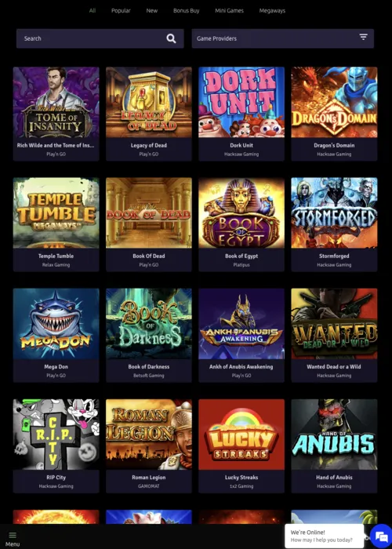This screenshot has width=392, height=549.
Task: Click the magnifying glass search icon
Action: coord(171,38)
